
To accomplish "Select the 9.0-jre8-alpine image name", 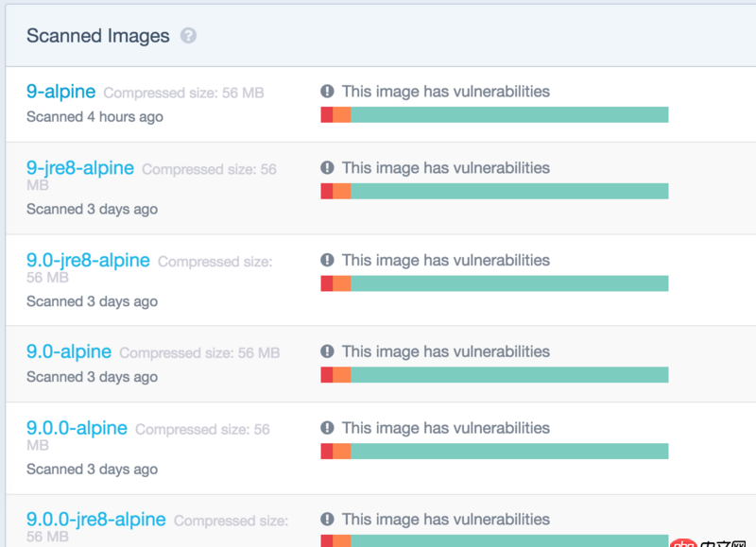I will click(87, 261).
